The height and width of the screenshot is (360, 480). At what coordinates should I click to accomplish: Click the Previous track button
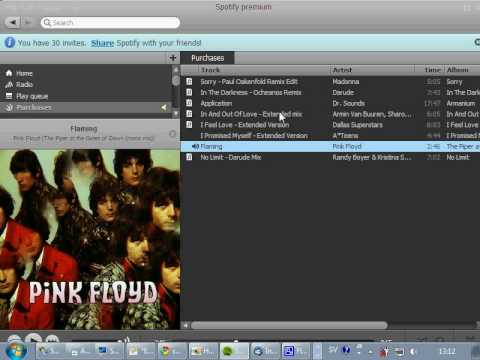click(x=14, y=339)
